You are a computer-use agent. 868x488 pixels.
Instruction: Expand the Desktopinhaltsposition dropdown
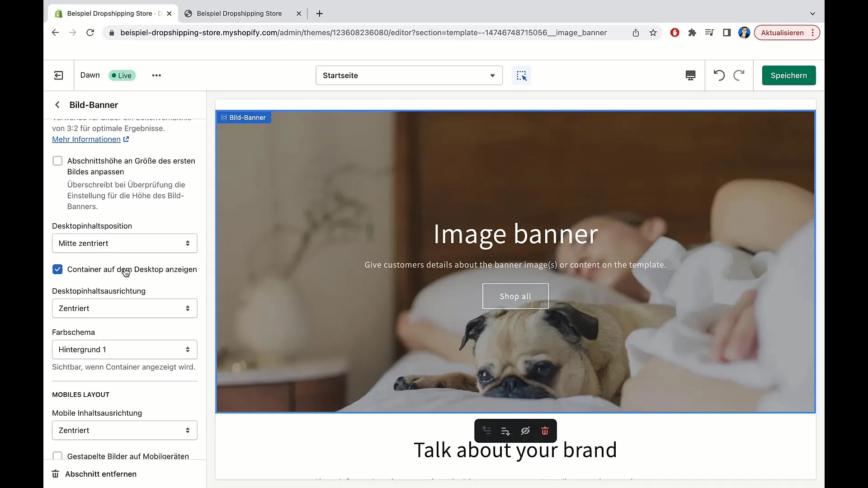124,243
